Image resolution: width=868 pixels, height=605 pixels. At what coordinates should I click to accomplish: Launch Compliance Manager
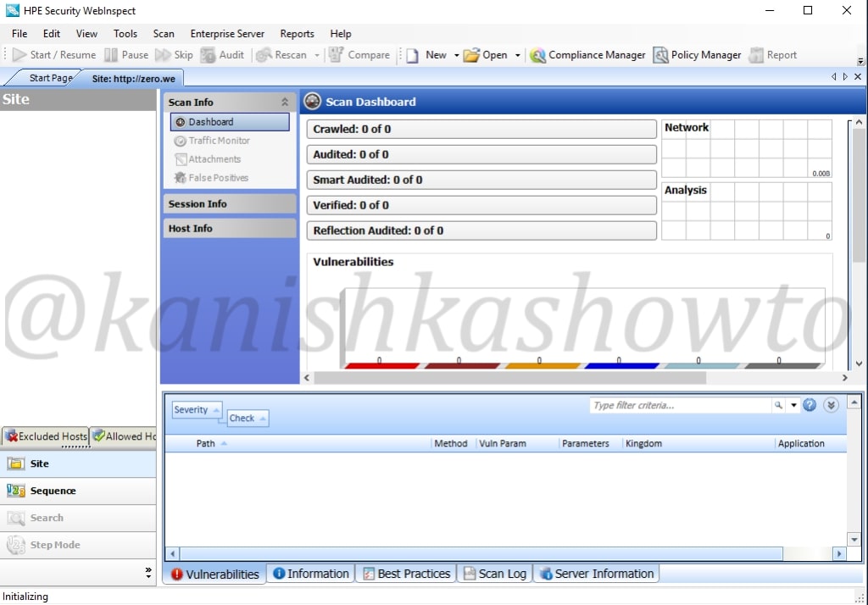tap(588, 55)
